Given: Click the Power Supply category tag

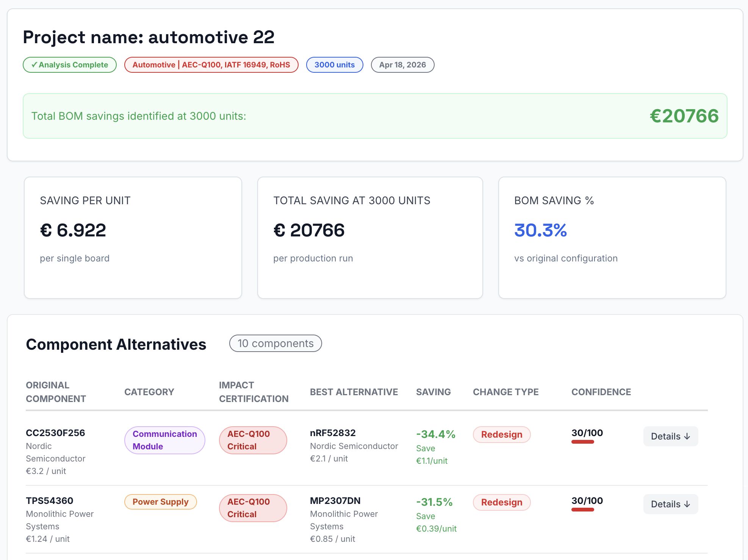Looking at the screenshot, I should (x=161, y=502).
